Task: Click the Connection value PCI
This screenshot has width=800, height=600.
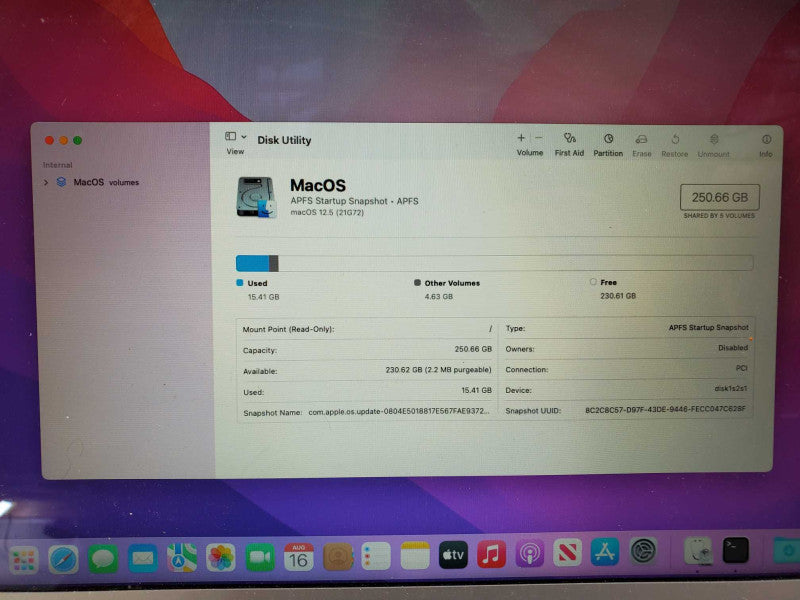Action: [x=741, y=368]
